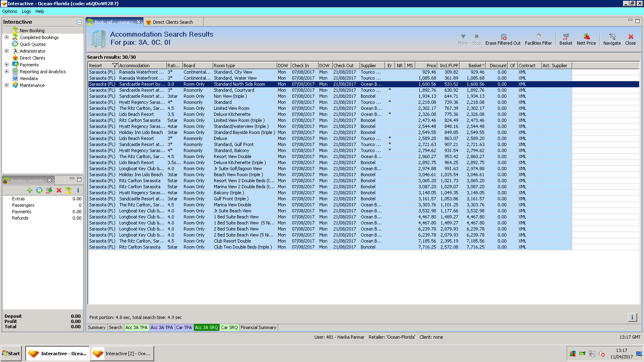Switch to Direct Clients Search tab
Viewport: 644px width, 362px height.
pos(173,22)
